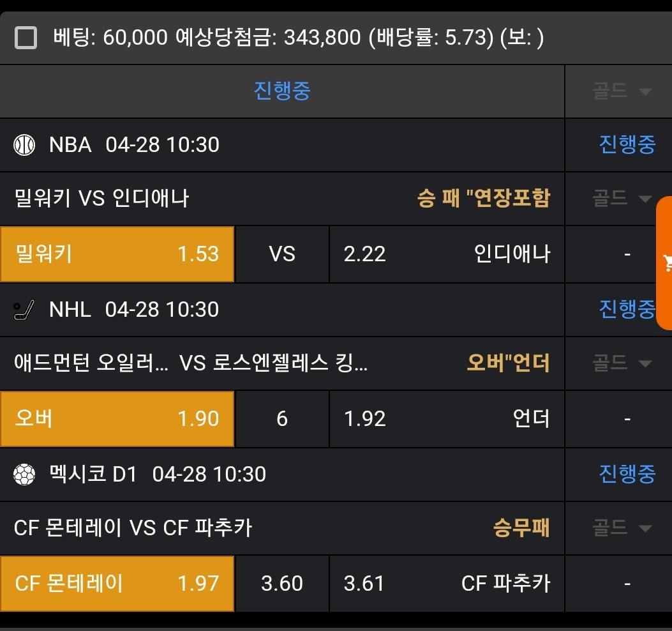Click the NBA basketball league icon
The height and width of the screenshot is (631, 672).
pyautogui.click(x=24, y=145)
